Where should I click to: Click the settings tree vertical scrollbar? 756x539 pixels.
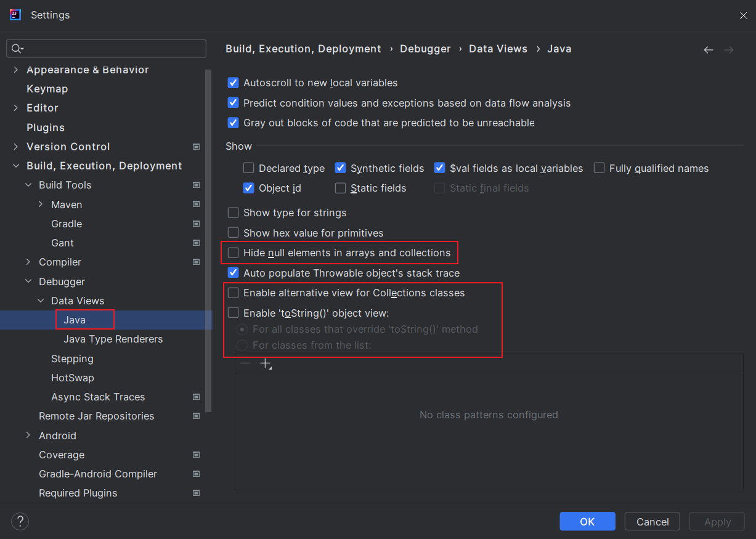pyautogui.click(x=209, y=240)
